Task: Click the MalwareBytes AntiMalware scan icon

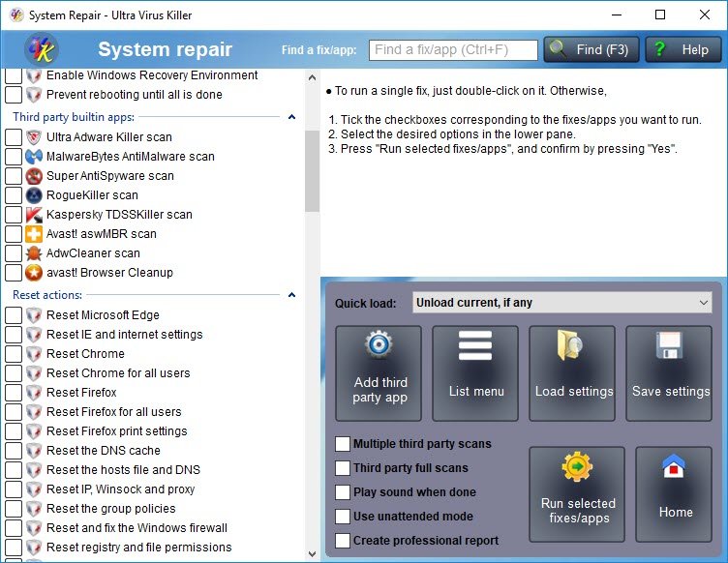Action: tap(34, 157)
